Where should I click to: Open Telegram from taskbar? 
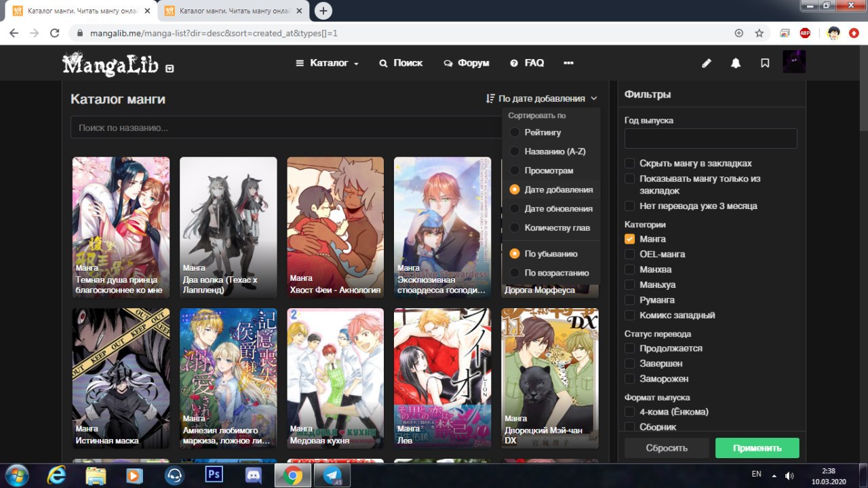(x=332, y=474)
